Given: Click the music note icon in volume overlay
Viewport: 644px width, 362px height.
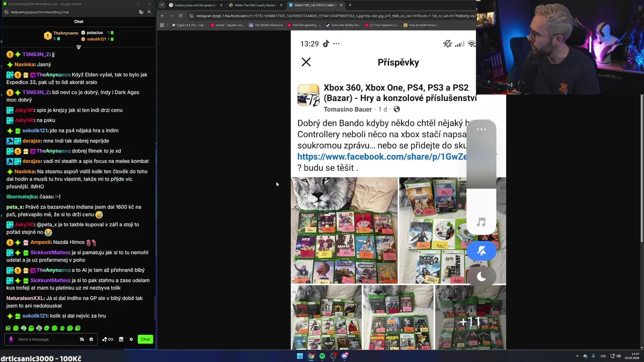Looking at the screenshot, I should click(x=481, y=222).
